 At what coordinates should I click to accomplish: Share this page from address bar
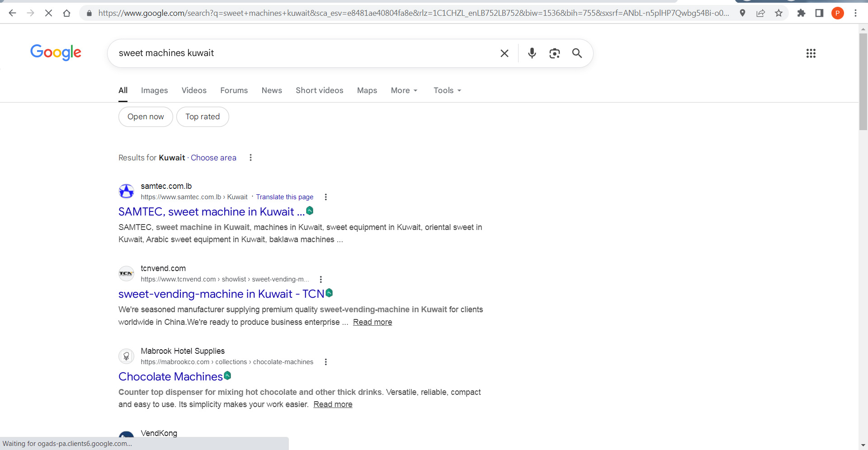760,13
